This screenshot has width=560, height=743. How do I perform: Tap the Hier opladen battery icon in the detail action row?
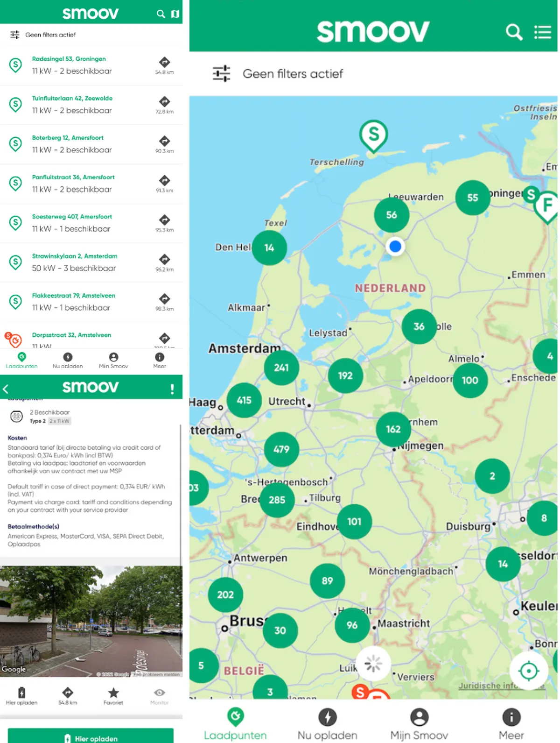pyautogui.click(x=21, y=692)
